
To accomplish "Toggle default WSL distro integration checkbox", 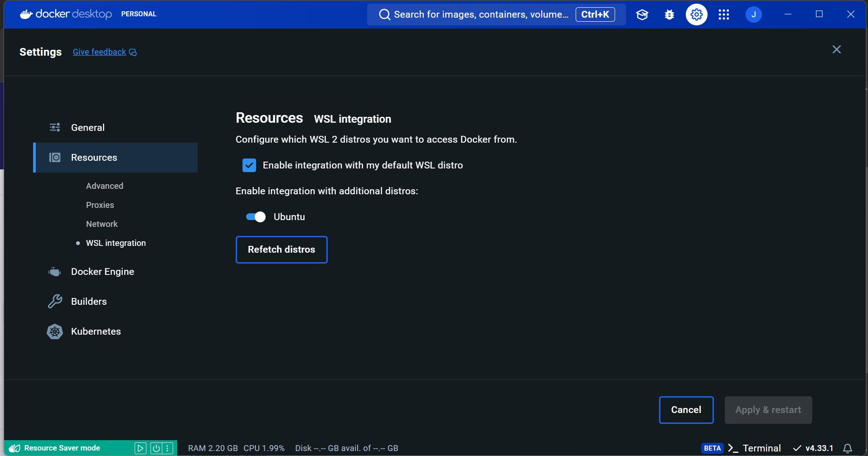I will pos(249,165).
